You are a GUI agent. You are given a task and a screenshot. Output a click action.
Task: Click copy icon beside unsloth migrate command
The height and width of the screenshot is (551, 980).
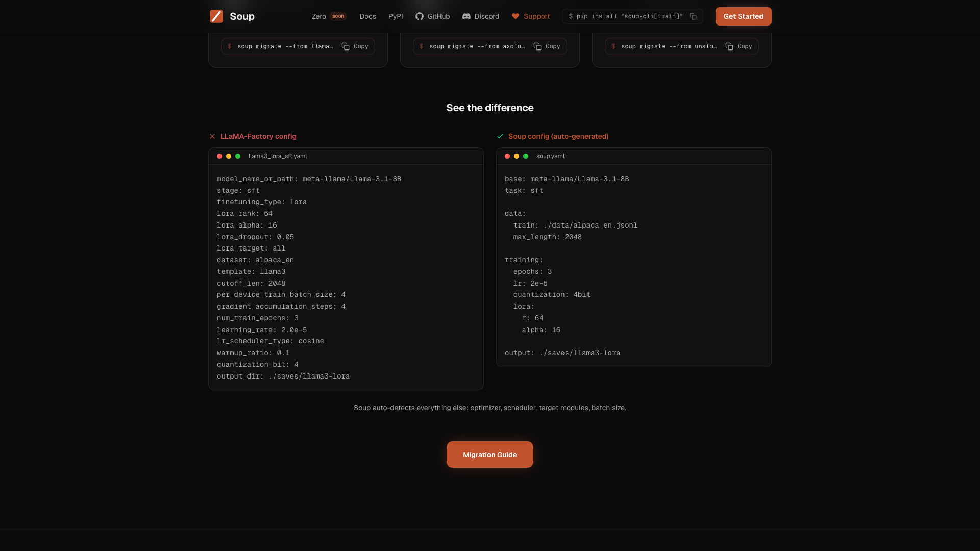[x=729, y=46]
